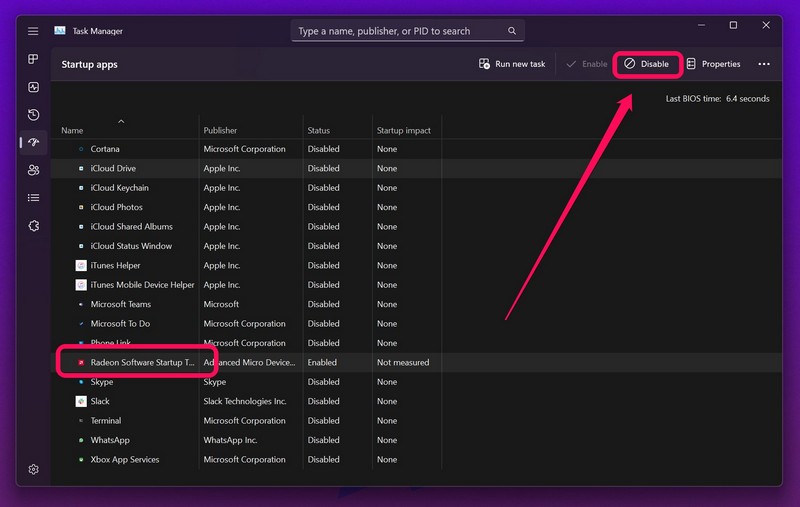Image resolution: width=800 pixels, height=507 pixels.
Task: Open Task Manager Settings gear
Action: pyautogui.click(x=33, y=469)
